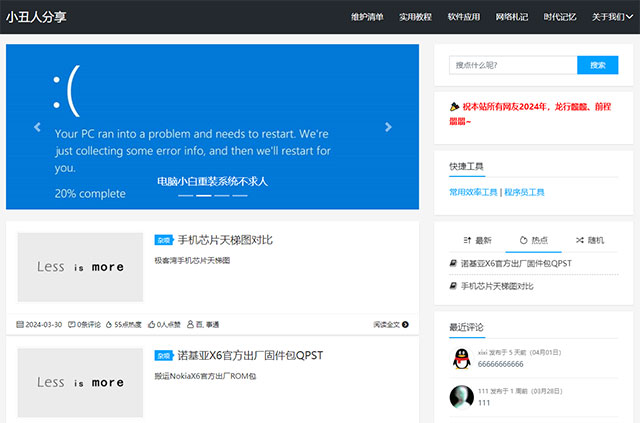Click the comment icon beside 0条评论
The width and height of the screenshot is (640, 423).
click(x=71, y=325)
